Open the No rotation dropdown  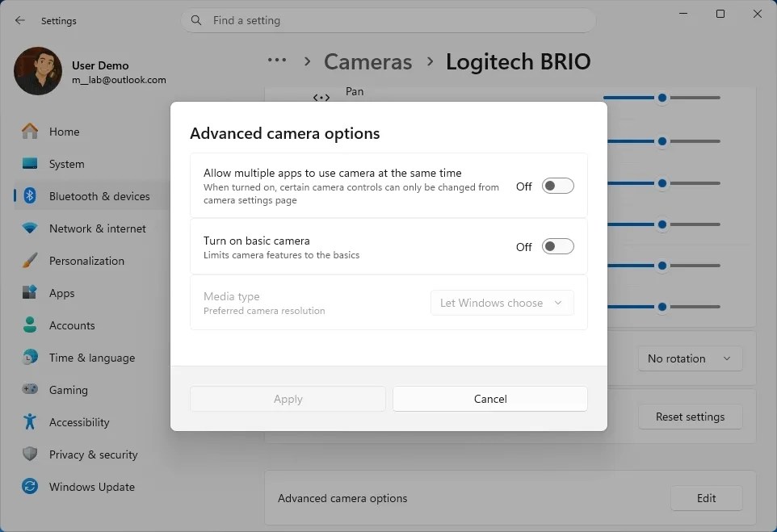691,358
